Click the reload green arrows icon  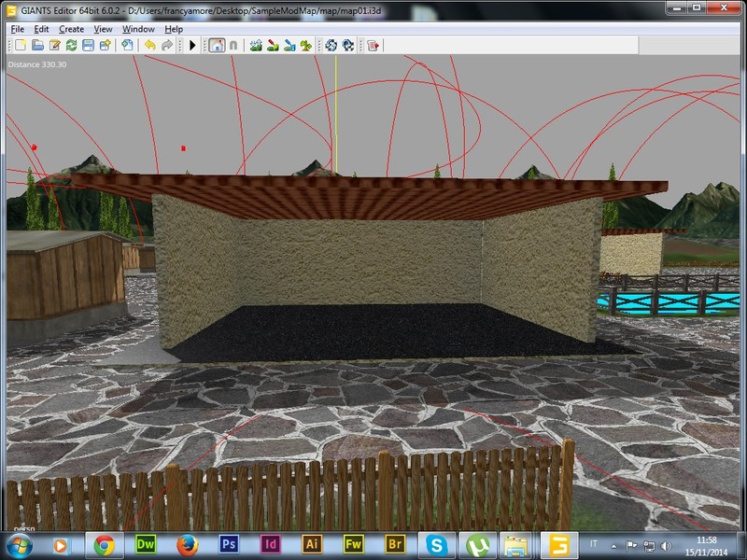[71, 45]
